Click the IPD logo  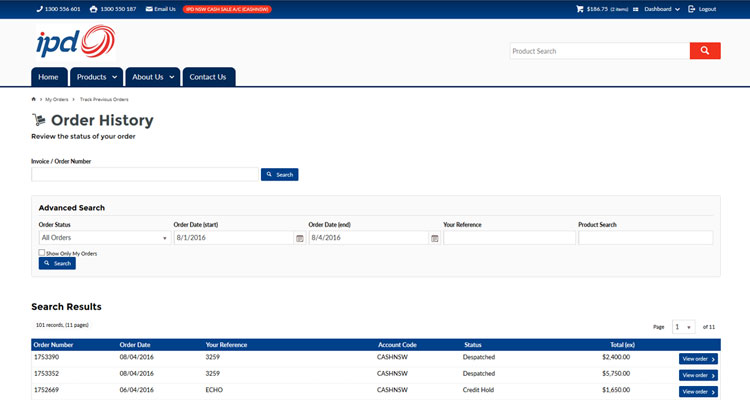click(75, 43)
